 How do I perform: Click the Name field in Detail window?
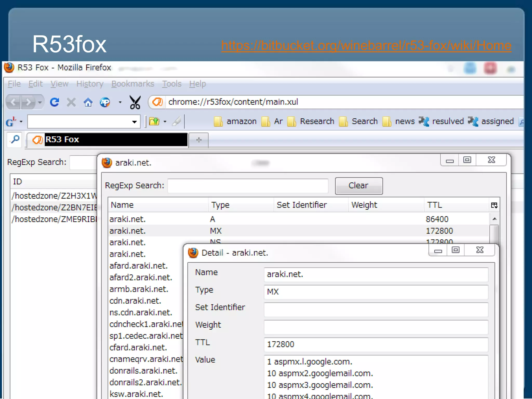tap(376, 275)
